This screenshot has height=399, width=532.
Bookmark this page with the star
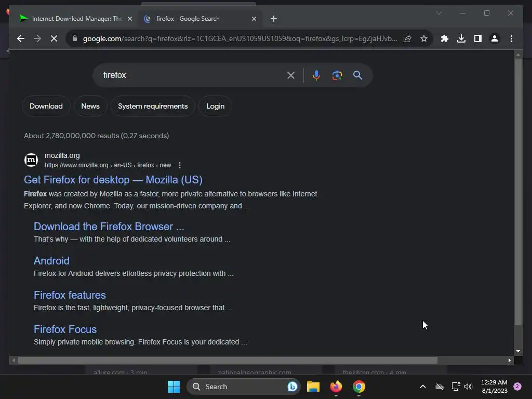(424, 38)
